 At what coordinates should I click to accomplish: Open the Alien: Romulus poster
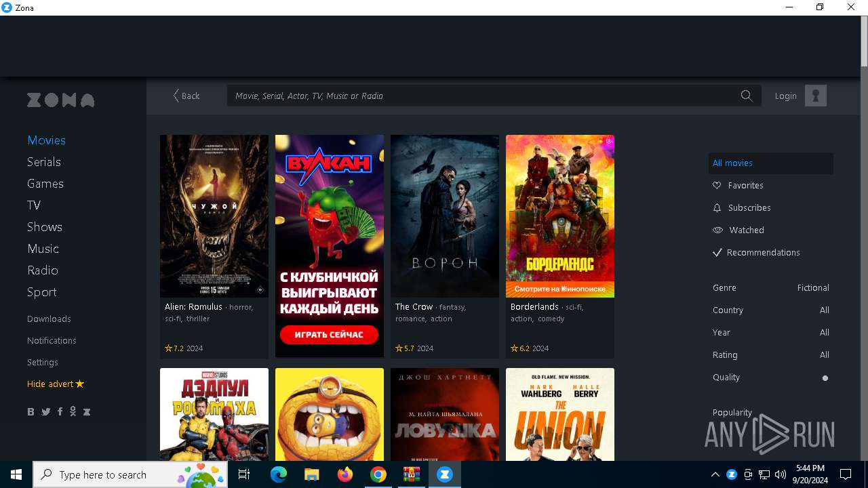[x=214, y=216]
